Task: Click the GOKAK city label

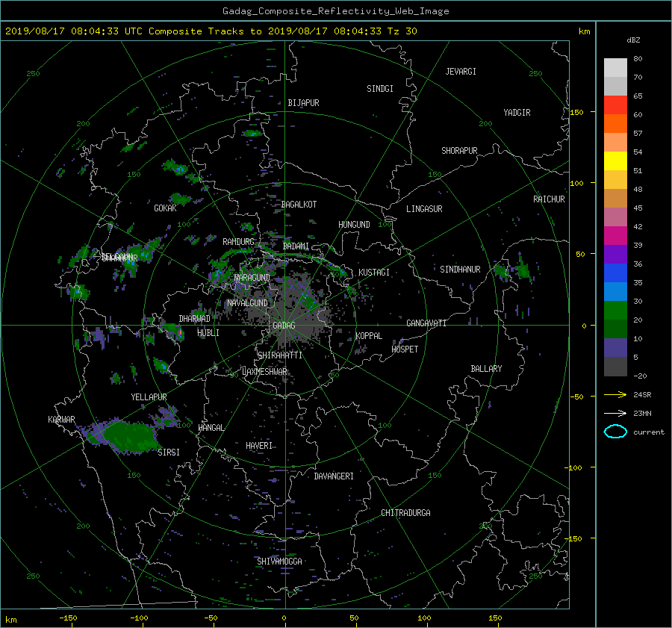Action: point(166,208)
